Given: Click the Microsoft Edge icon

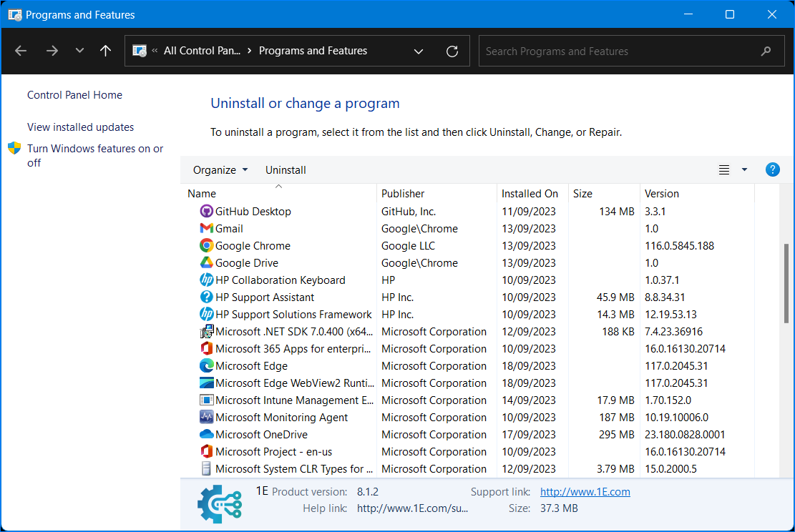Looking at the screenshot, I should click(206, 366).
